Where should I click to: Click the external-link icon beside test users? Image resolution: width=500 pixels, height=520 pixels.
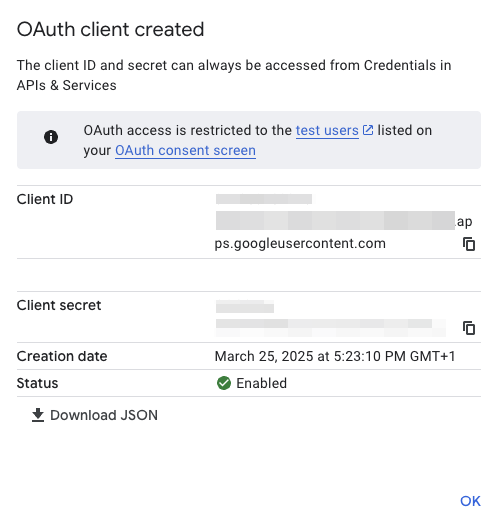[368, 130]
